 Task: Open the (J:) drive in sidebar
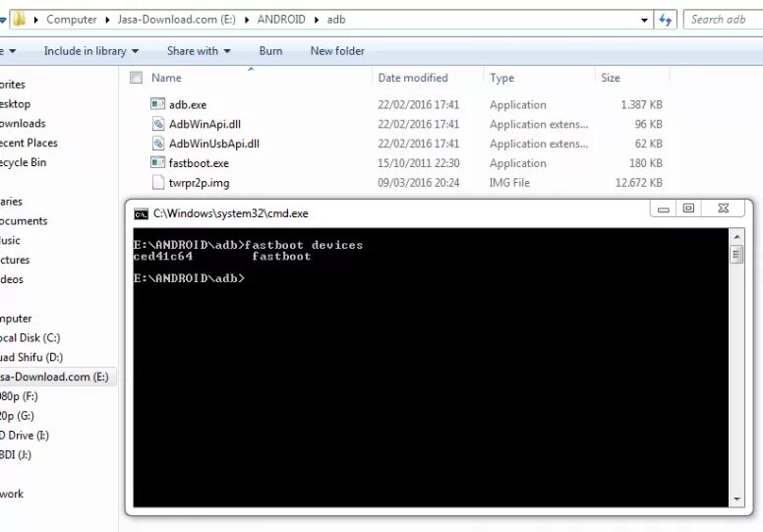point(15,454)
